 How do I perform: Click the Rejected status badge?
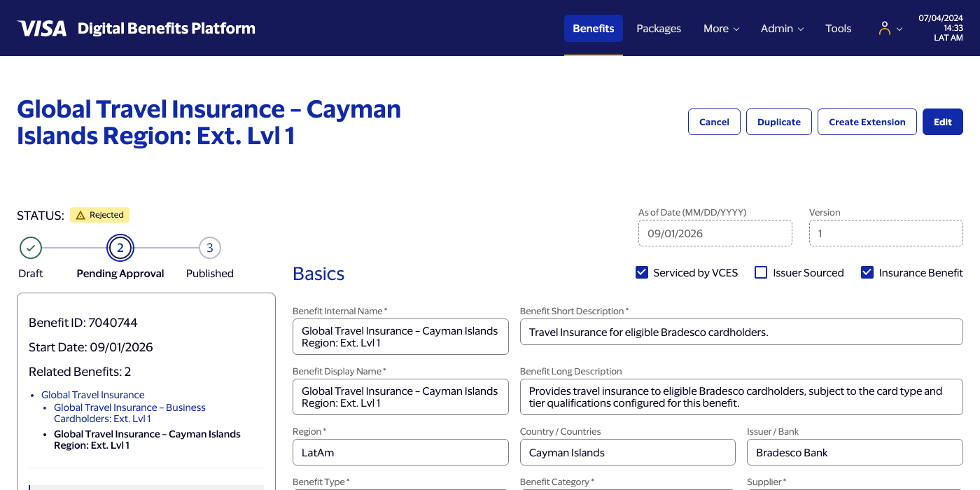[100, 215]
